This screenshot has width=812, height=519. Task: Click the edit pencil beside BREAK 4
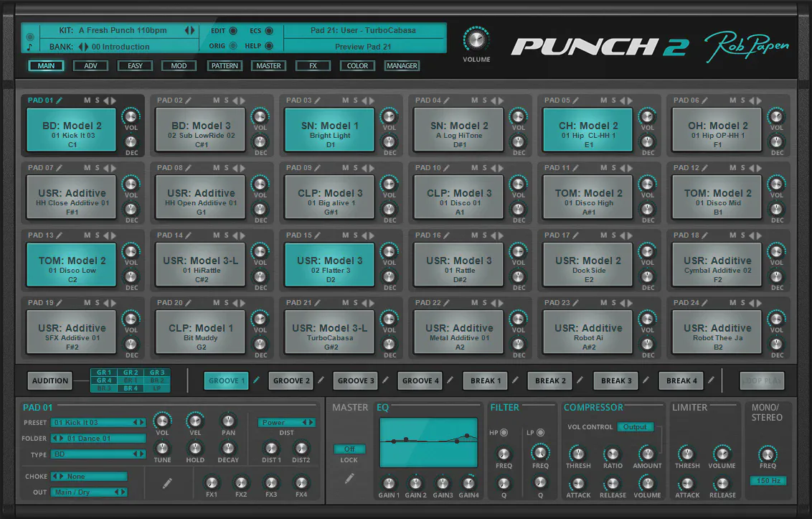pyautogui.click(x=711, y=380)
